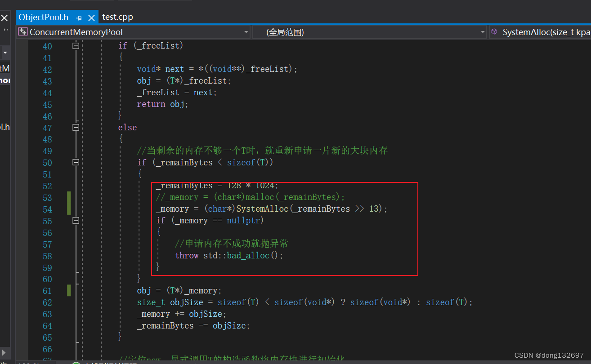Click the 'return obj;' statement
591x364 pixels.
(x=163, y=104)
